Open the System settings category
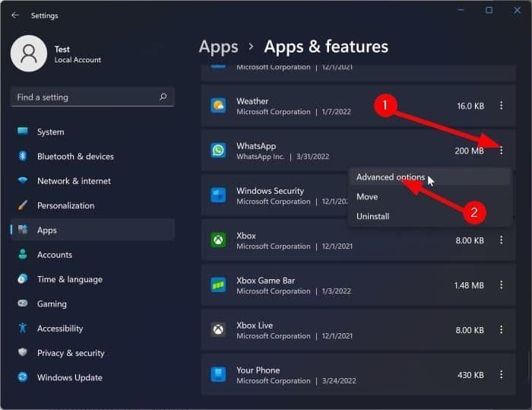 point(51,132)
